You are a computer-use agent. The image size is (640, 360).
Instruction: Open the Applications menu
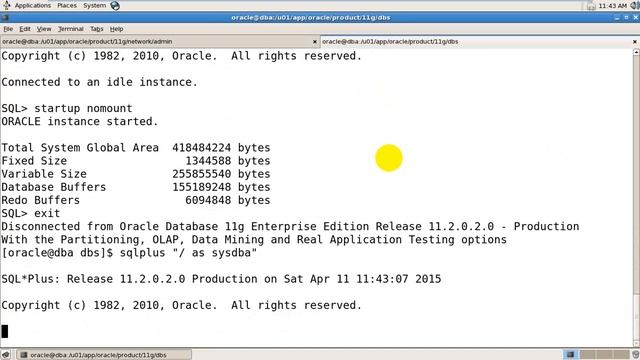[33, 5]
